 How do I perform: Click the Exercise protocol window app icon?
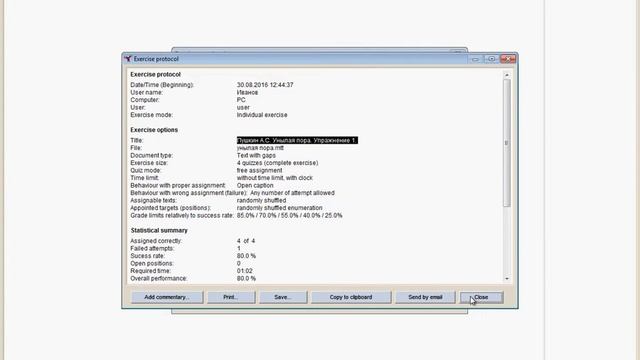(128, 59)
